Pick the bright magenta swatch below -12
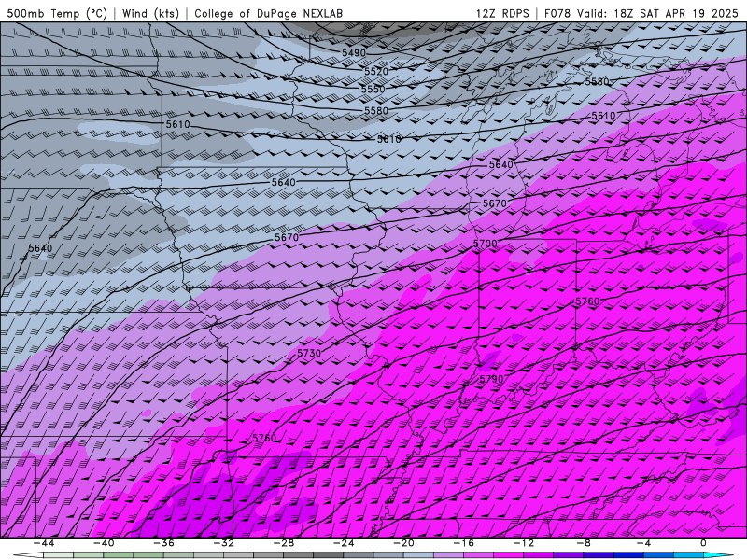The image size is (747, 560). 509,555
